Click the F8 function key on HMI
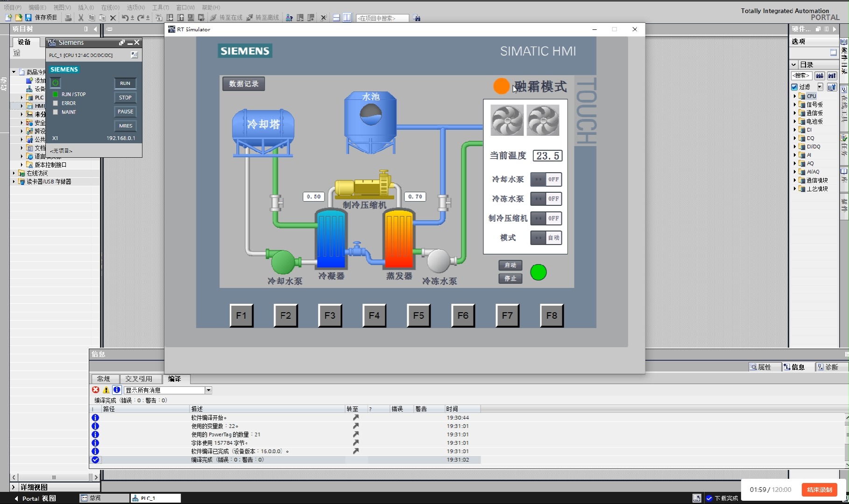 click(x=552, y=315)
